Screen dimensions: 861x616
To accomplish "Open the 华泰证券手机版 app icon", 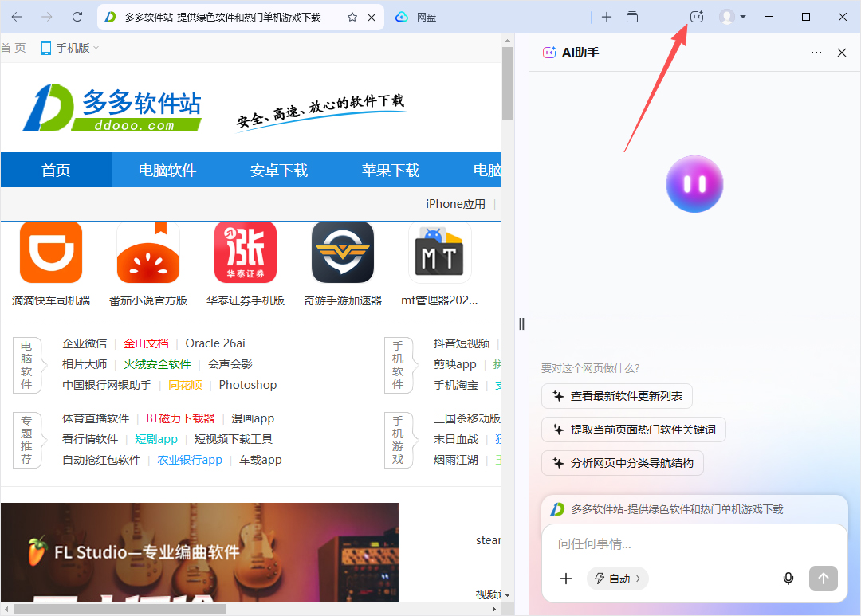I will (246, 252).
